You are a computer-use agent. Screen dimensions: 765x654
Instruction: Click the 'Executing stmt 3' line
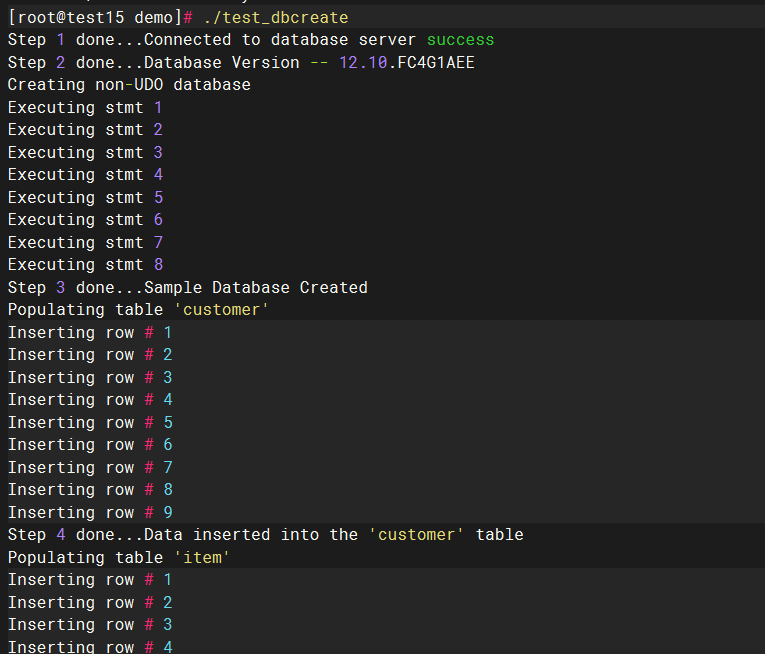[x=85, y=152]
